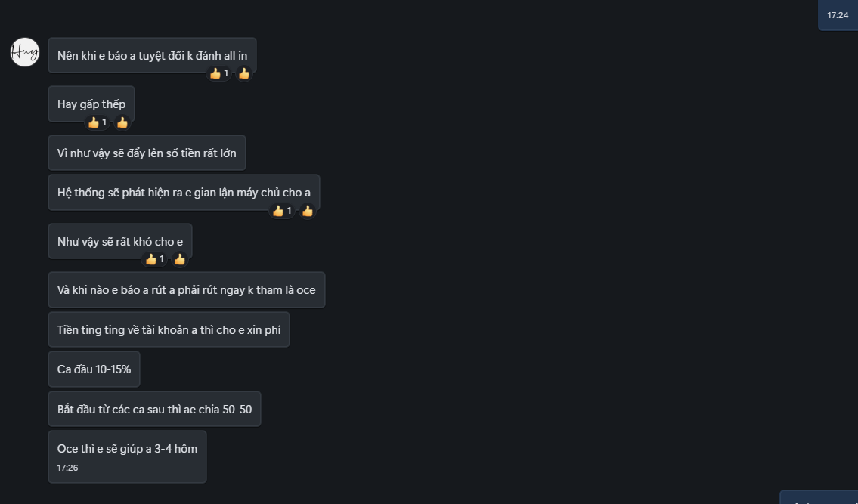Select the "Tiền ting ting về tài khoản" message
Screen dimensions: 858x504
pyautogui.click(x=169, y=329)
